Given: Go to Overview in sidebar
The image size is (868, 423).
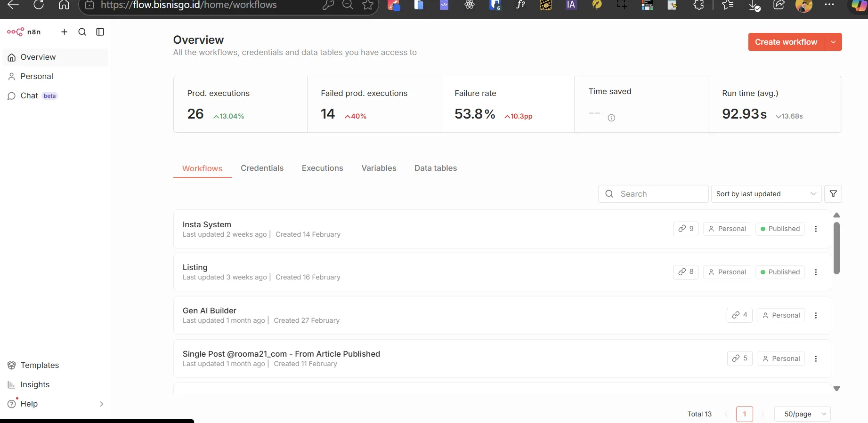Looking at the screenshot, I should (x=56, y=57).
